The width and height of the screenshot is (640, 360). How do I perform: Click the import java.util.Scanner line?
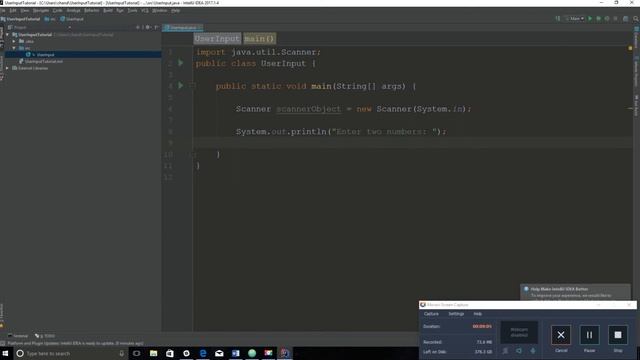[258, 52]
